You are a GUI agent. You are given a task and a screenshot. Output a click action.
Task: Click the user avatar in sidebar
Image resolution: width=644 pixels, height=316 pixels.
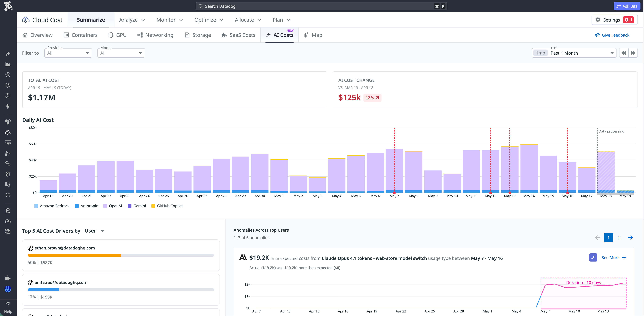[x=8, y=289]
